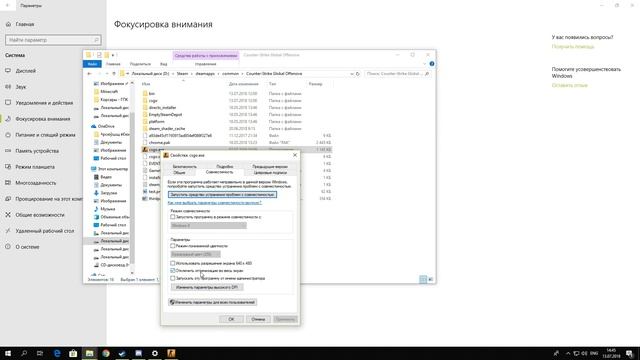Open address bar history dropdown in Explorer
Viewport: 640px width, 360px height.
pyautogui.click(x=352, y=74)
